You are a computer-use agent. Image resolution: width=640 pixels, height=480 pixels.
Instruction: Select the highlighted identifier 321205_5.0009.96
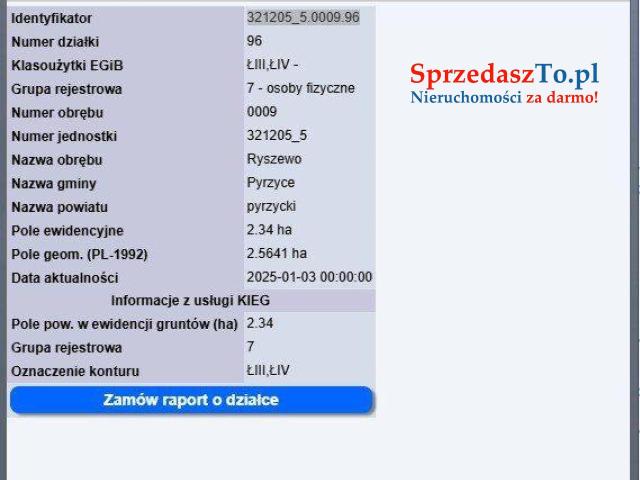point(303,17)
